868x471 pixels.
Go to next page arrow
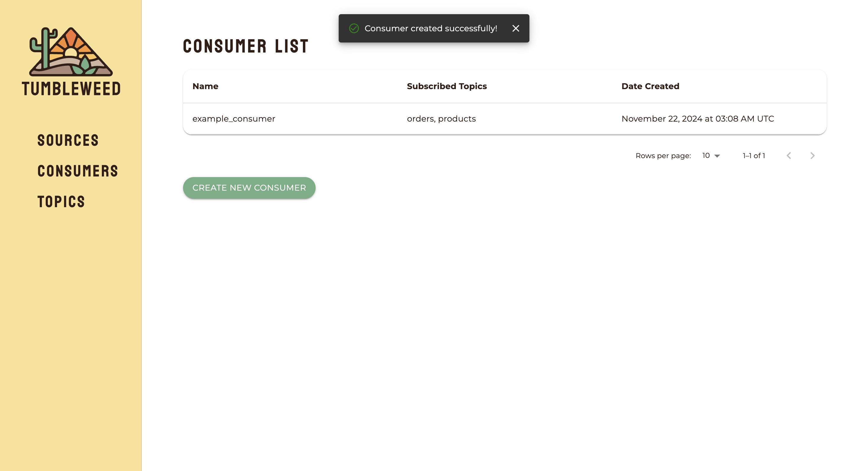[812, 155]
